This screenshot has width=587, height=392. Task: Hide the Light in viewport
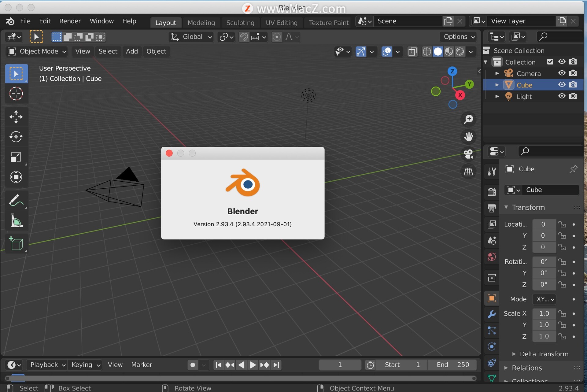562,96
